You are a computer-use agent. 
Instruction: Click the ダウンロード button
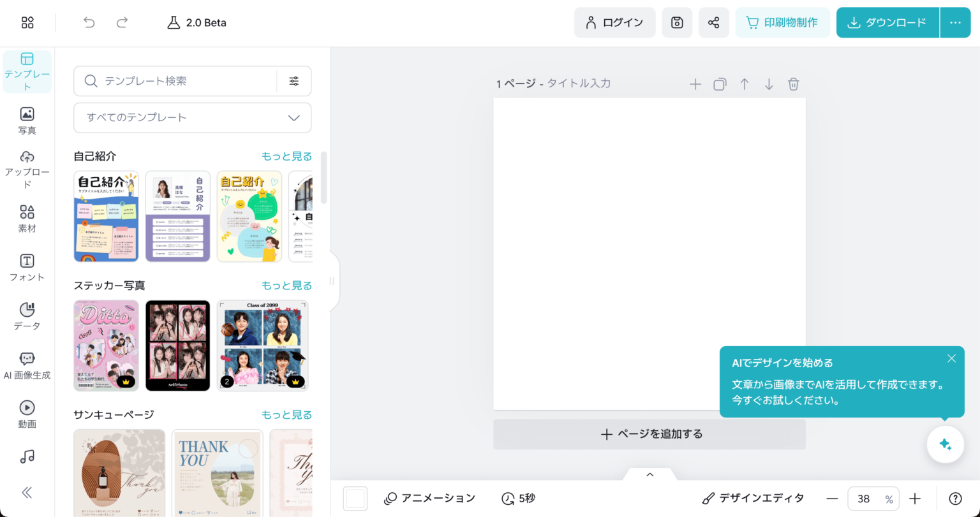pos(887,22)
